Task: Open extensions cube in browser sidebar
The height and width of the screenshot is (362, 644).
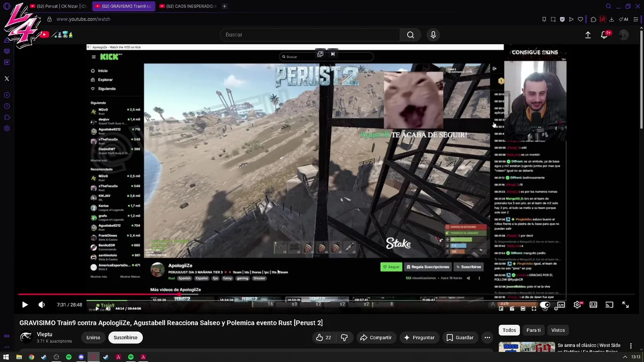Action: click(7, 117)
